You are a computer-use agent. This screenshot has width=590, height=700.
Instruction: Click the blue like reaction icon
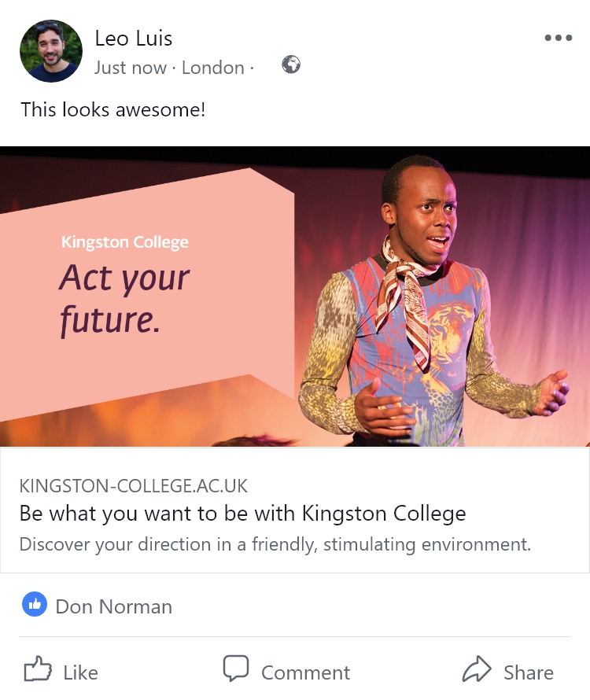pos(35,605)
